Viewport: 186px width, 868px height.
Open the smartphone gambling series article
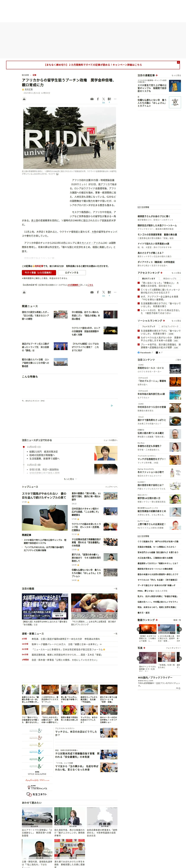[x=152, y=88]
